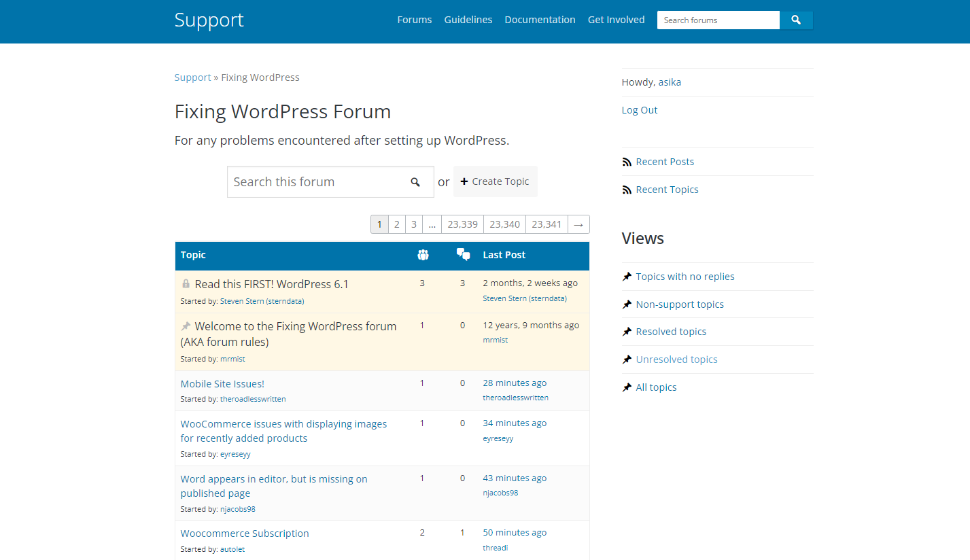This screenshot has height=560, width=970.
Task: Open the Recent Posts feed link
Action: 665,162
